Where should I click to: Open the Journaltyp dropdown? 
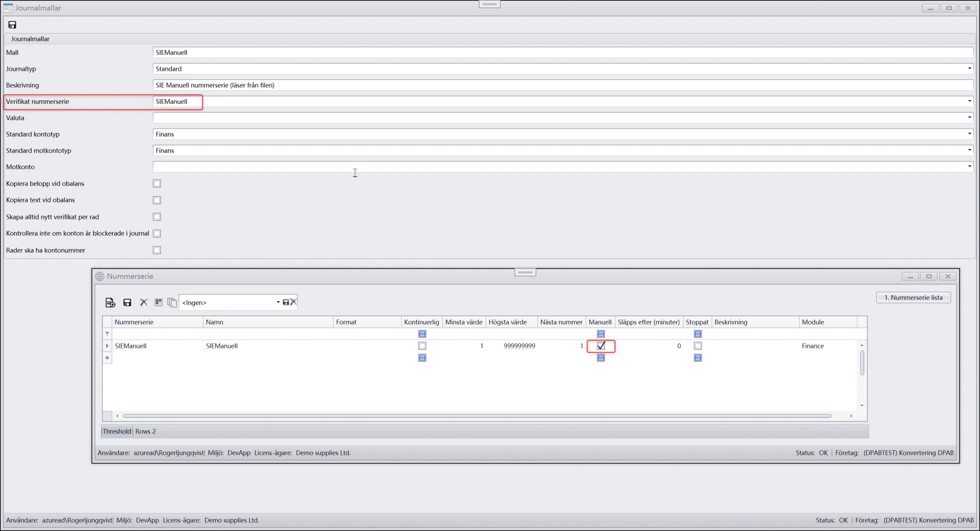[x=969, y=69]
